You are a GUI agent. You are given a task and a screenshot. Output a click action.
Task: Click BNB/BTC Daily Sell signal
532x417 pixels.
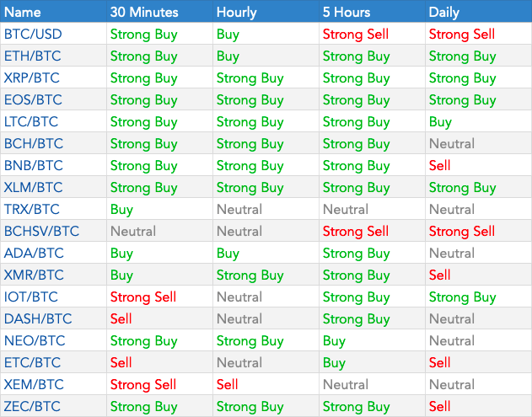tap(440, 165)
